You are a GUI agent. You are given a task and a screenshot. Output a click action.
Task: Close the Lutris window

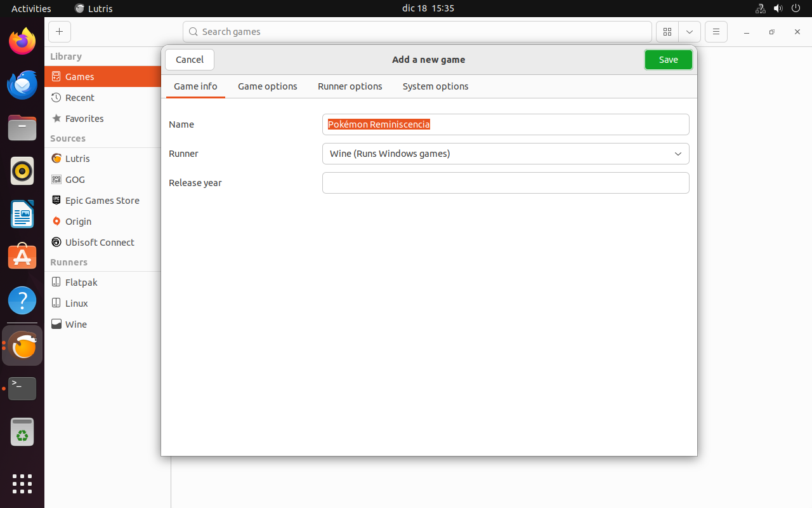pos(797,32)
